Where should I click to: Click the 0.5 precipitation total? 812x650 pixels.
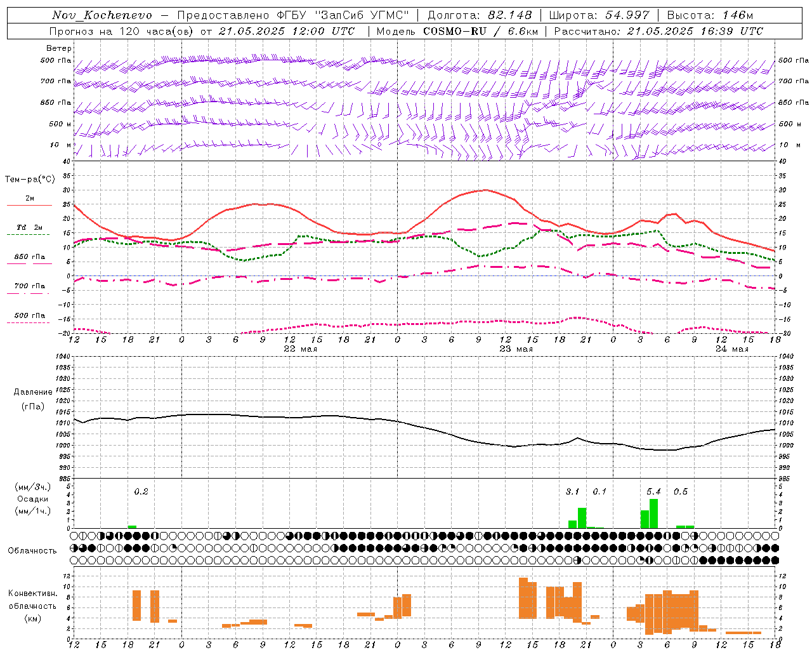tap(680, 491)
